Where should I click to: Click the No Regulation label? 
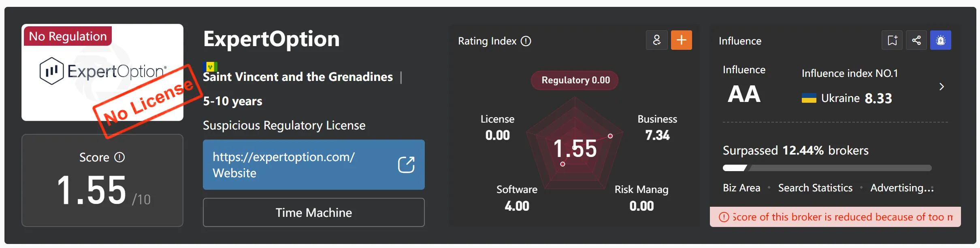click(68, 36)
